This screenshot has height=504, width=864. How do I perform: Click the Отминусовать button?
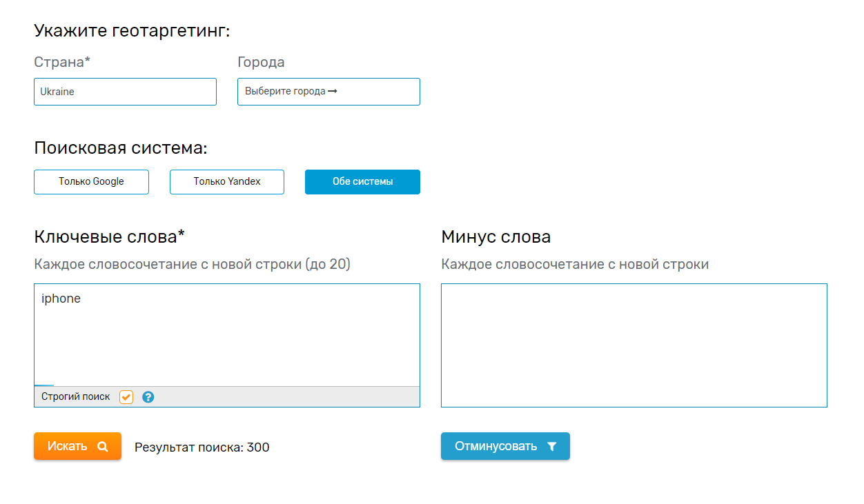pos(505,446)
